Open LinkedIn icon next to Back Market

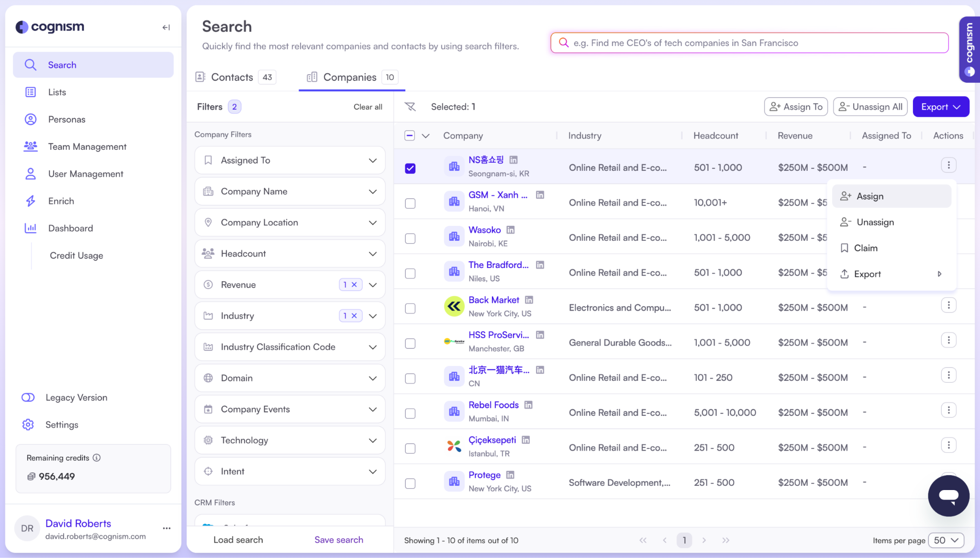pyautogui.click(x=529, y=300)
